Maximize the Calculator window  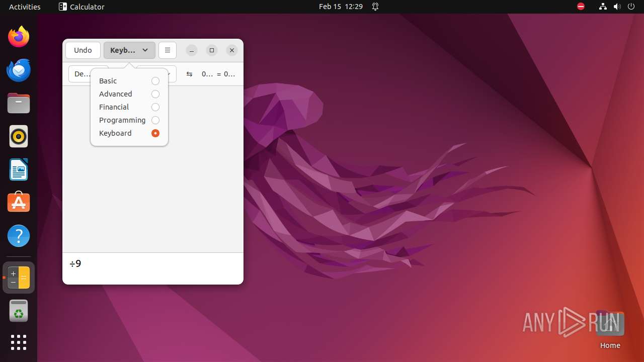coord(212,50)
